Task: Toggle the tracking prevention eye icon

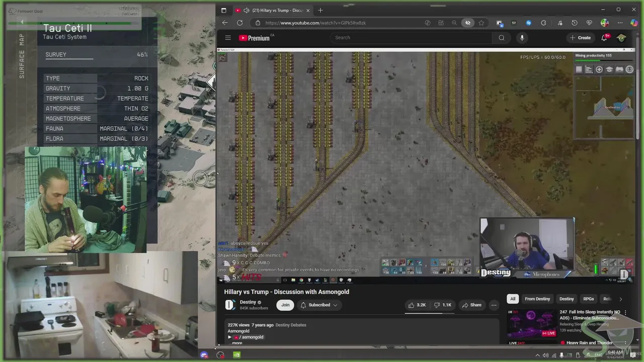Action: [468, 23]
